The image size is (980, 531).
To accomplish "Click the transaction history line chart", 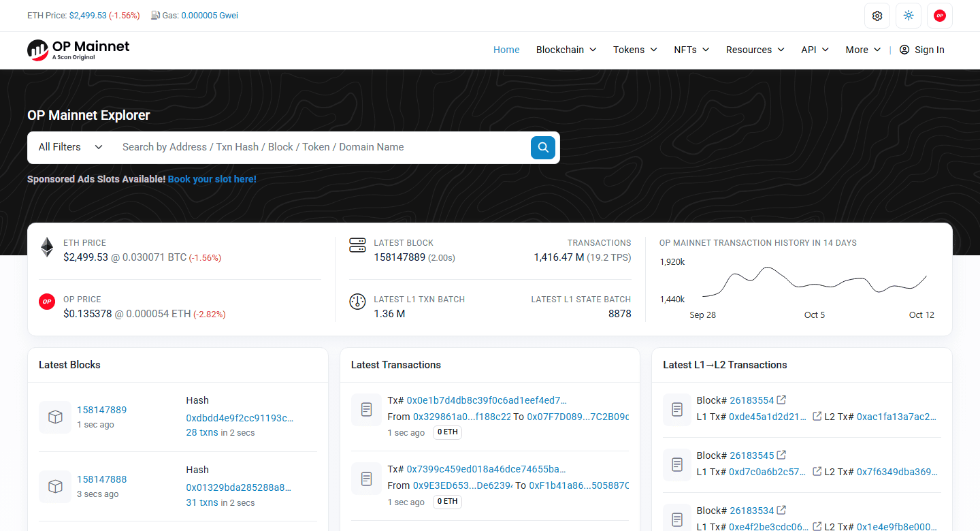I will point(815,280).
